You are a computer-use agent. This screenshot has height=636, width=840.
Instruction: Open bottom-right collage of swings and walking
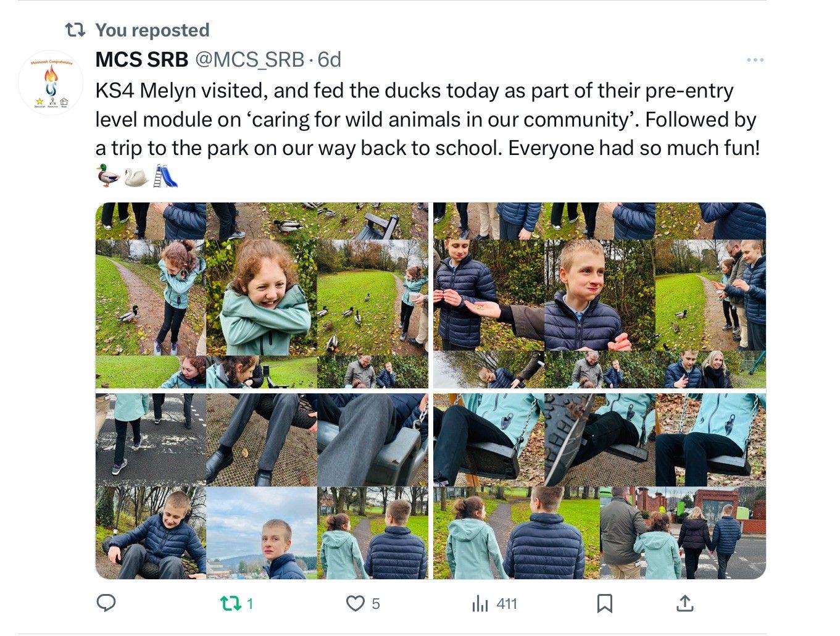[x=599, y=487]
